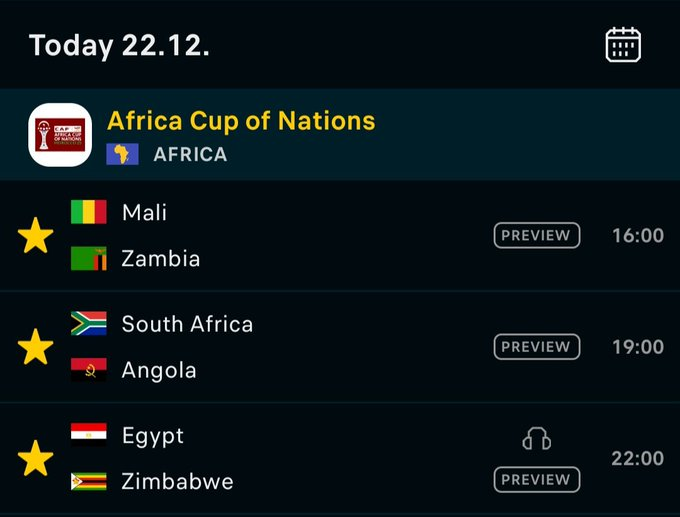The height and width of the screenshot is (517, 680).
Task: Unfavorite the Mali vs Zambia match
Action: coord(36,236)
